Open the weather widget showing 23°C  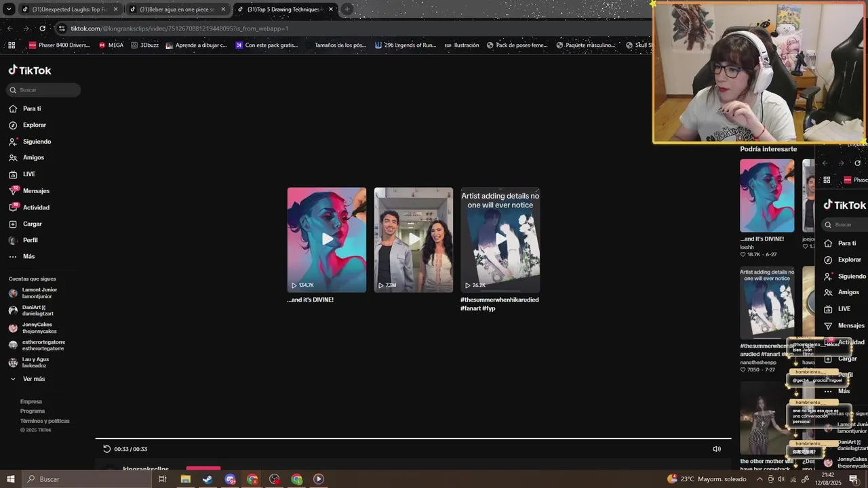(707, 479)
